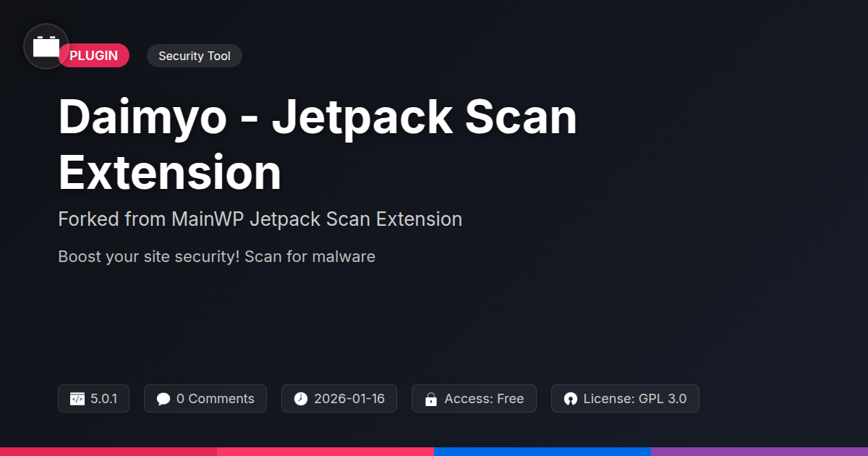Click the pink segment of bottom color bar
Viewport: 868px width, 456px height.
click(x=325, y=452)
